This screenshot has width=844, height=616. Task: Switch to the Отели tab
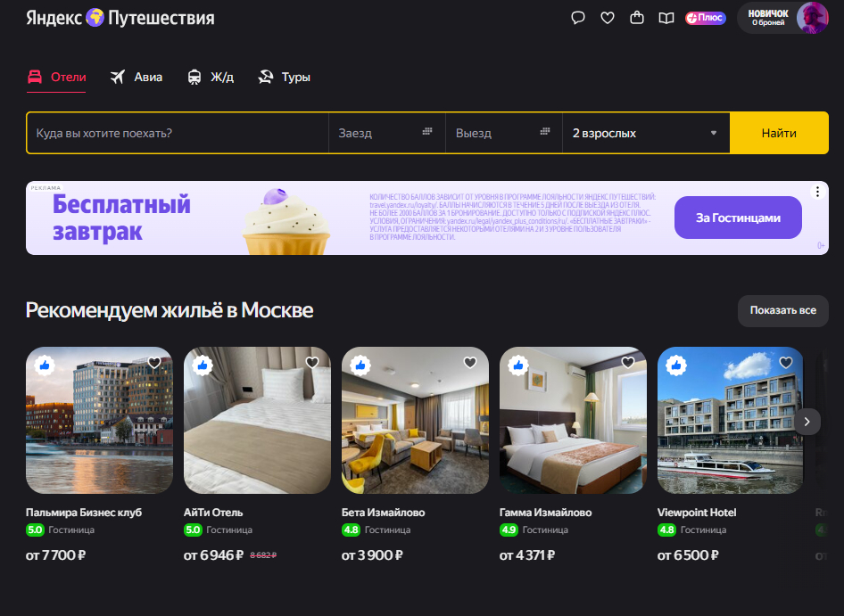[x=56, y=77]
